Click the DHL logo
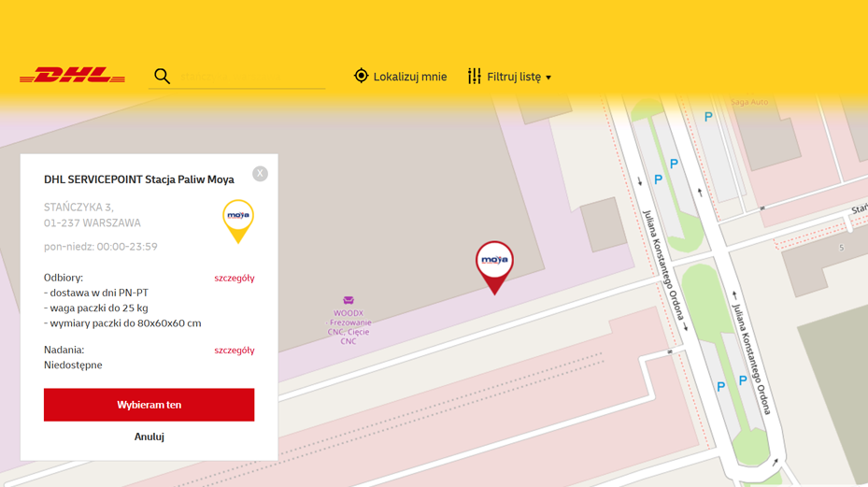The width and height of the screenshot is (868, 487). point(72,76)
